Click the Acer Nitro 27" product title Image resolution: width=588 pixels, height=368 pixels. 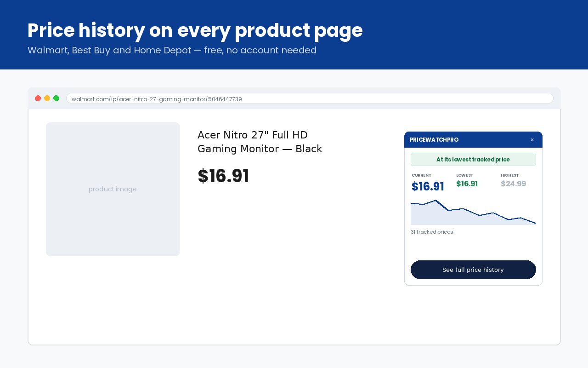click(x=260, y=142)
